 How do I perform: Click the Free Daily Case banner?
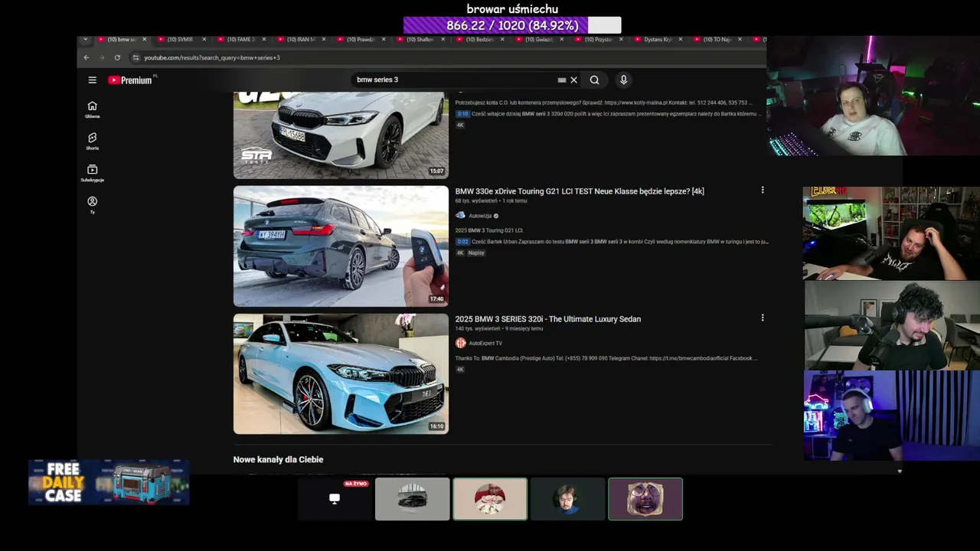(109, 482)
